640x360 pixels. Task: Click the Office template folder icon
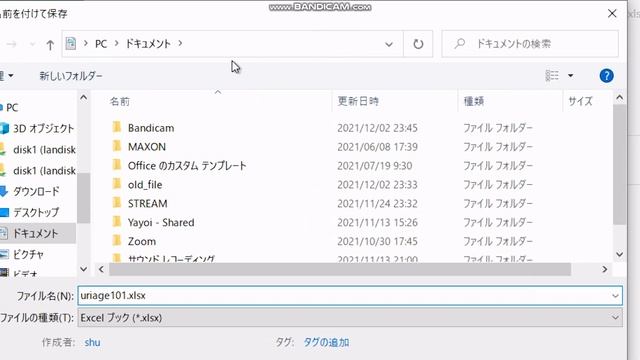tap(117, 165)
